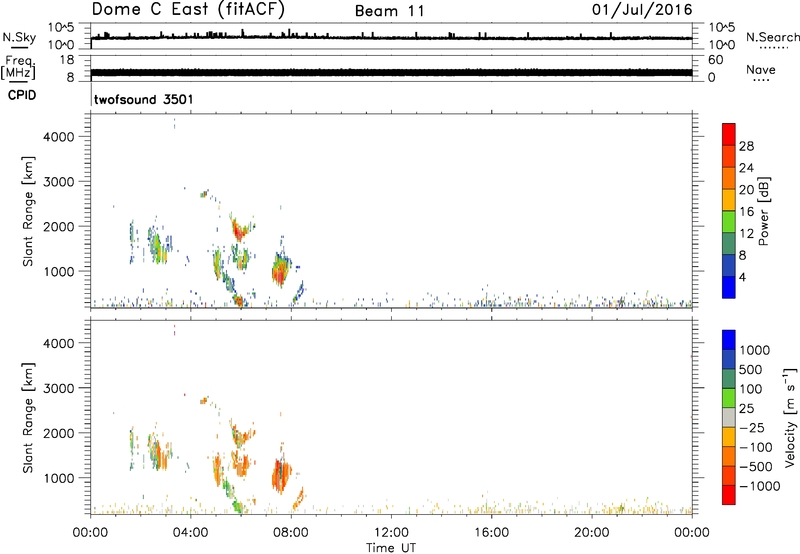Click the "12" label on Power colorbar

[746, 234]
